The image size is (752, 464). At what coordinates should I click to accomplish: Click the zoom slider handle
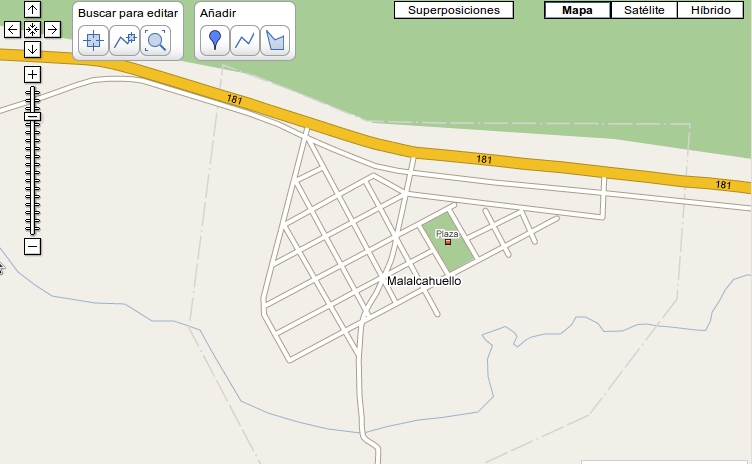pos(32,117)
